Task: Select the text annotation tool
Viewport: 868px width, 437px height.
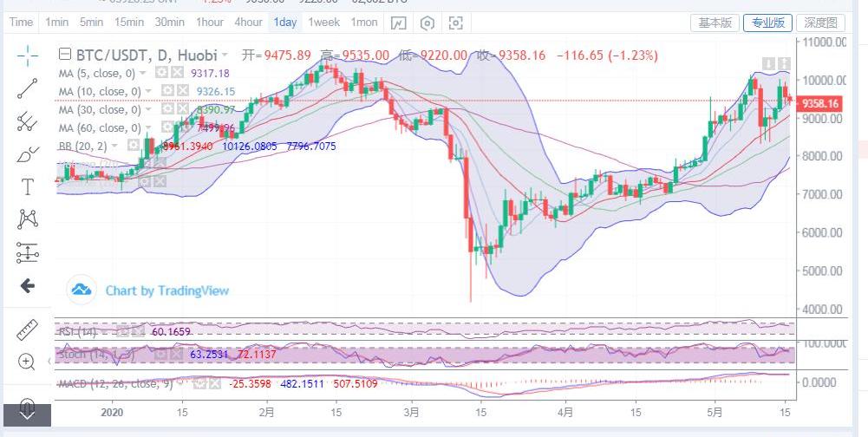Action: 27,186
